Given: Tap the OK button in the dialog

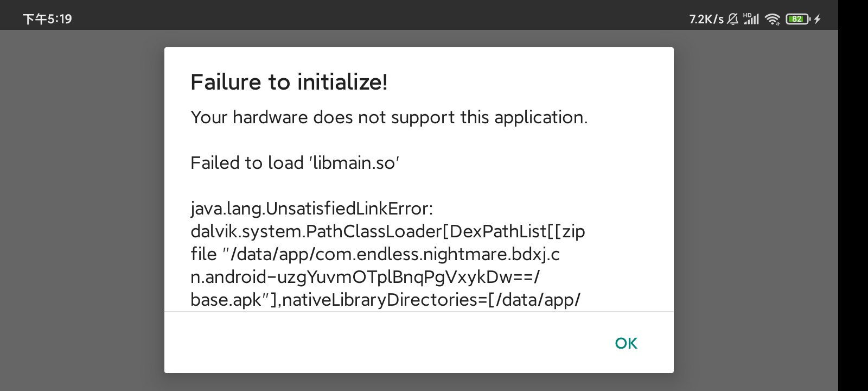Looking at the screenshot, I should [x=626, y=343].
